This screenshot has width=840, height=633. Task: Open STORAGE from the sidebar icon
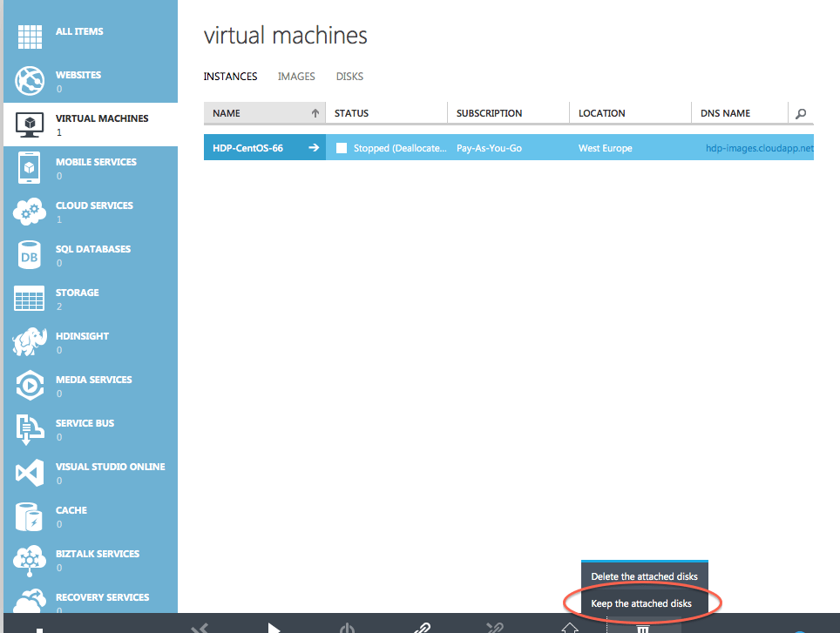[x=29, y=298]
